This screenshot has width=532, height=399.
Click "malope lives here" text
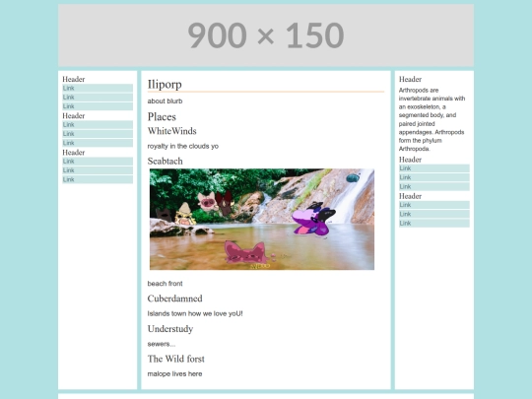coord(174,374)
